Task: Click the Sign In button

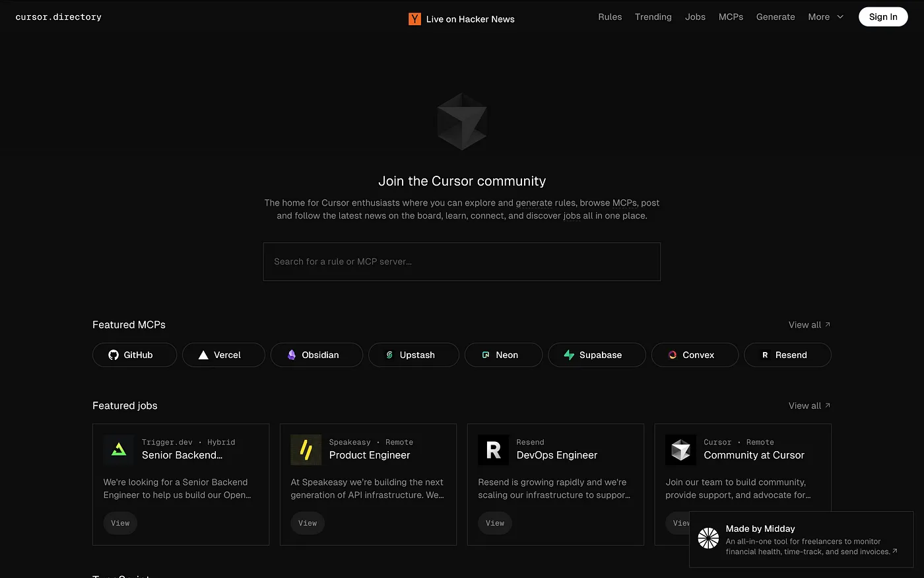Action: click(x=883, y=17)
